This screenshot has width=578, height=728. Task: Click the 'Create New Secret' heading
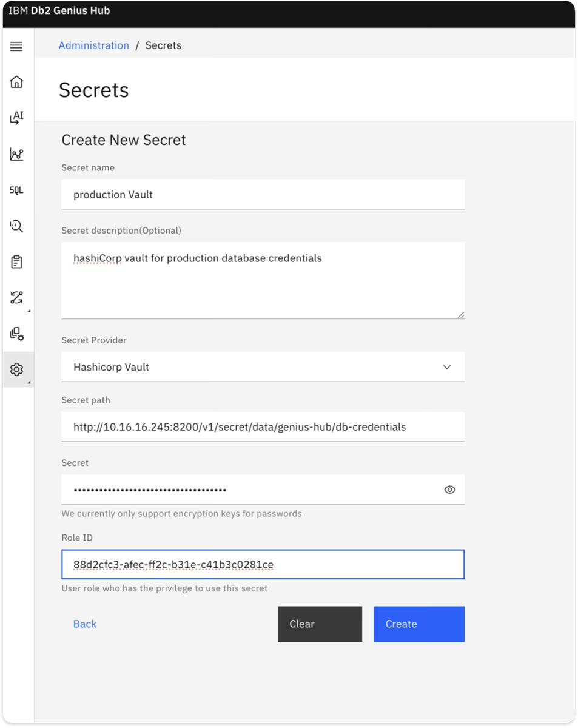tap(124, 140)
